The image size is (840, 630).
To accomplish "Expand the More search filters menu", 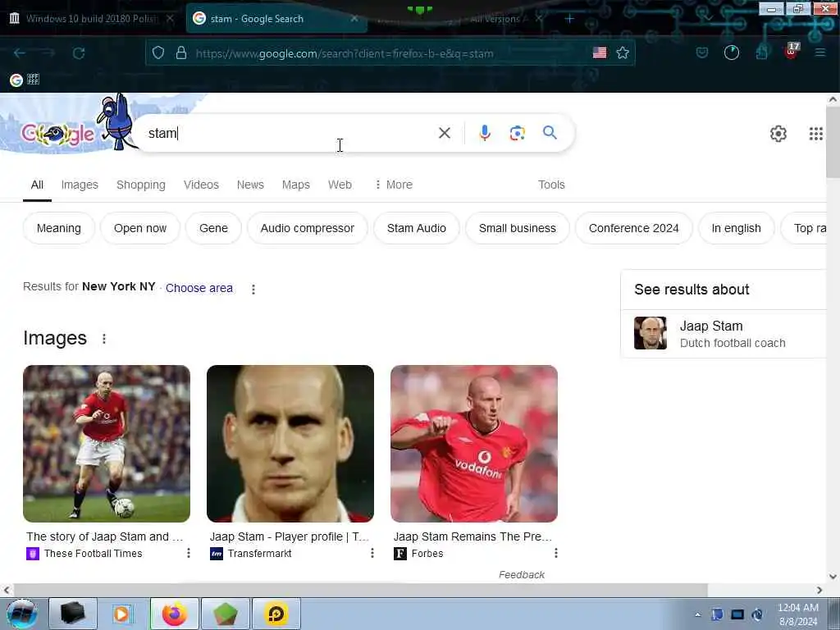I will [394, 185].
